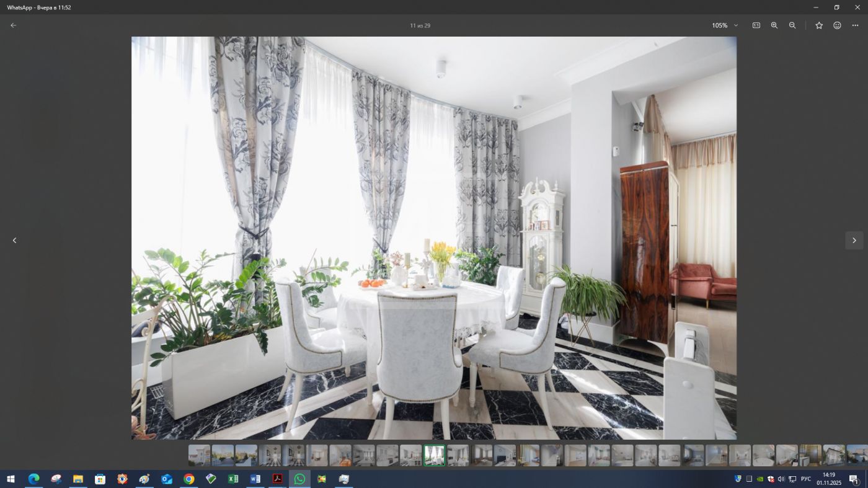The width and height of the screenshot is (868, 488).
Task: Toggle the system volume speaker icon
Action: click(781, 479)
